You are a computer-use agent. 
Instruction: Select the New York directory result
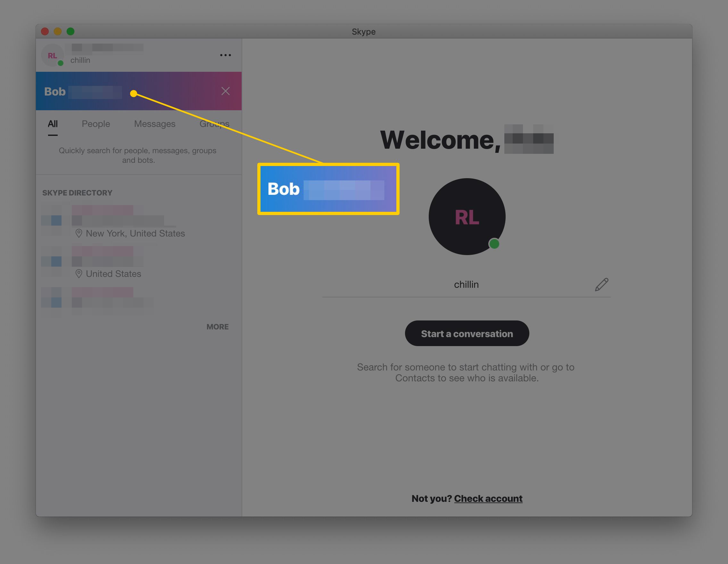pos(139,221)
